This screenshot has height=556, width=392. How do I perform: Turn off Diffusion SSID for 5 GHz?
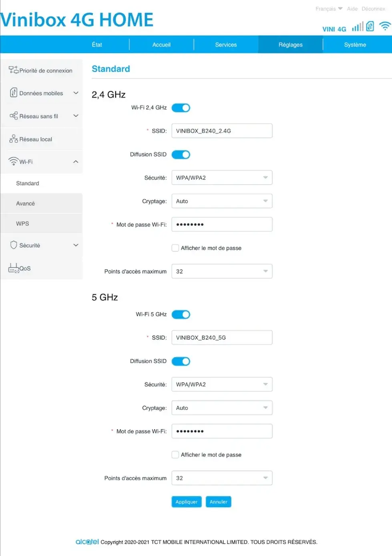181,361
